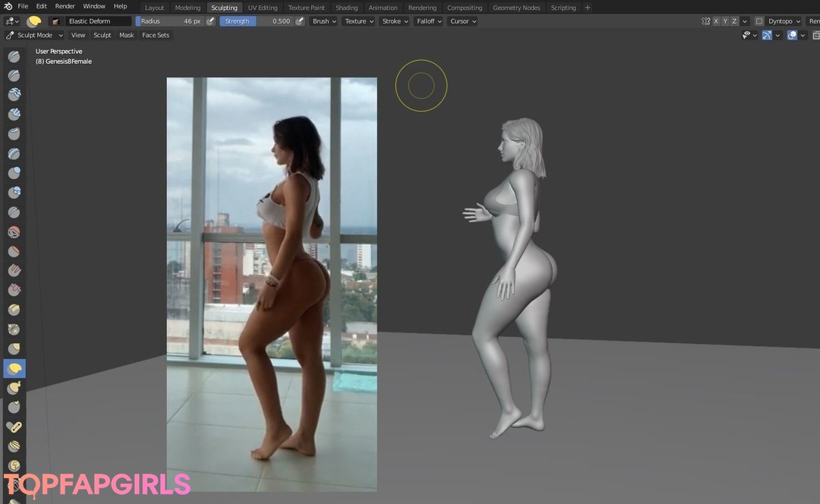This screenshot has height=504, width=820.
Task: Toggle viewport overlays button
Action: pyautogui.click(x=792, y=35)
